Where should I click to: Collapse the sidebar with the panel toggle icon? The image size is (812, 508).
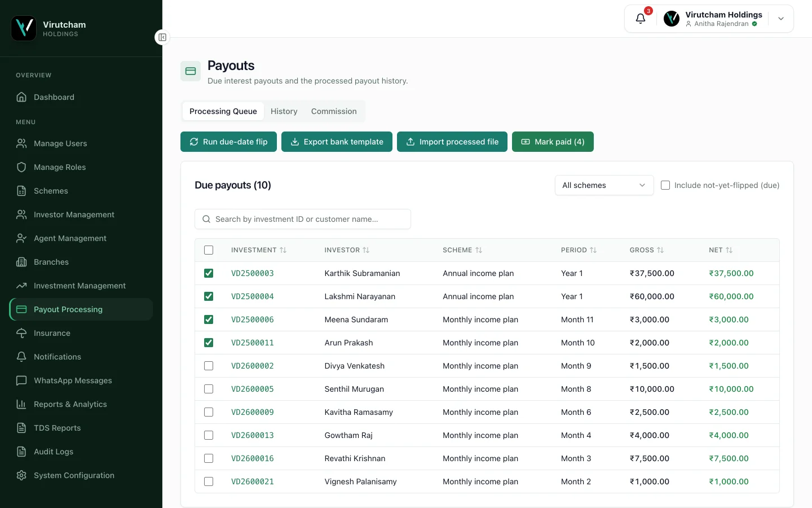(x=162, y=37)
